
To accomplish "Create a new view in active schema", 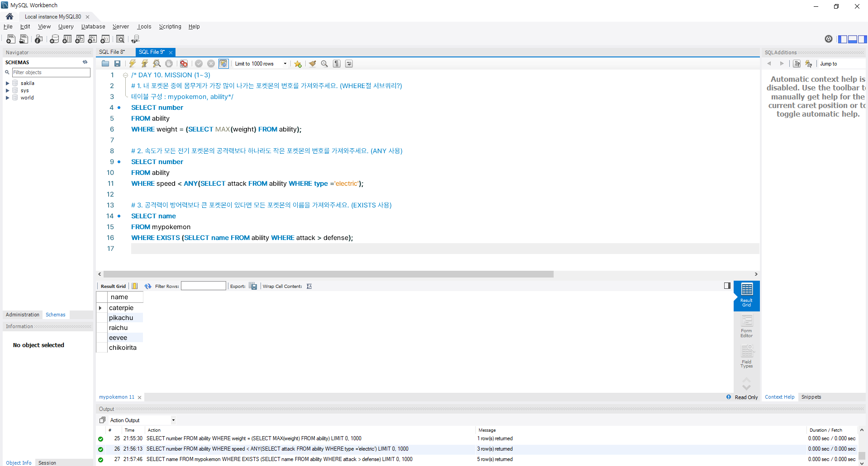I will 80,39.
